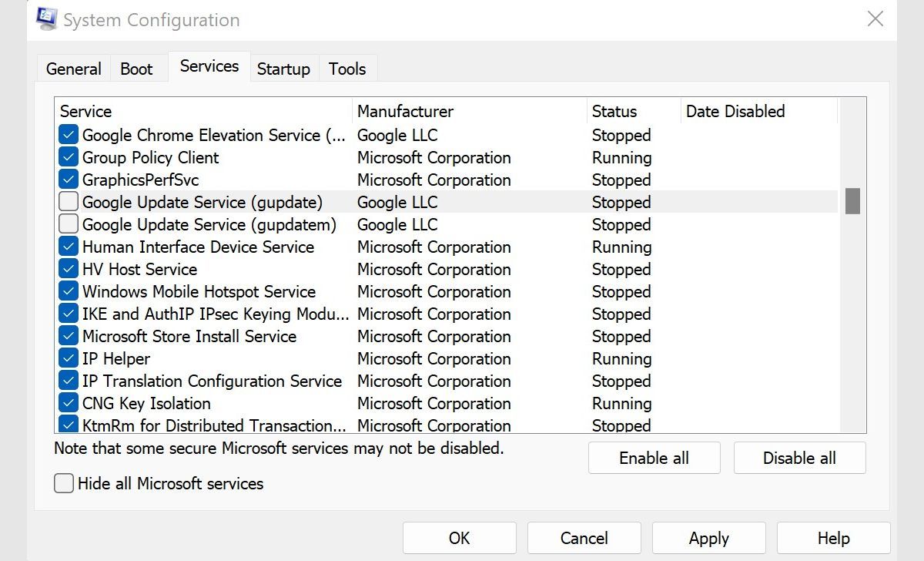The height and width of the screenshot is (561, 924).
Task: Disable the IP Helper service
Action: 68,358
